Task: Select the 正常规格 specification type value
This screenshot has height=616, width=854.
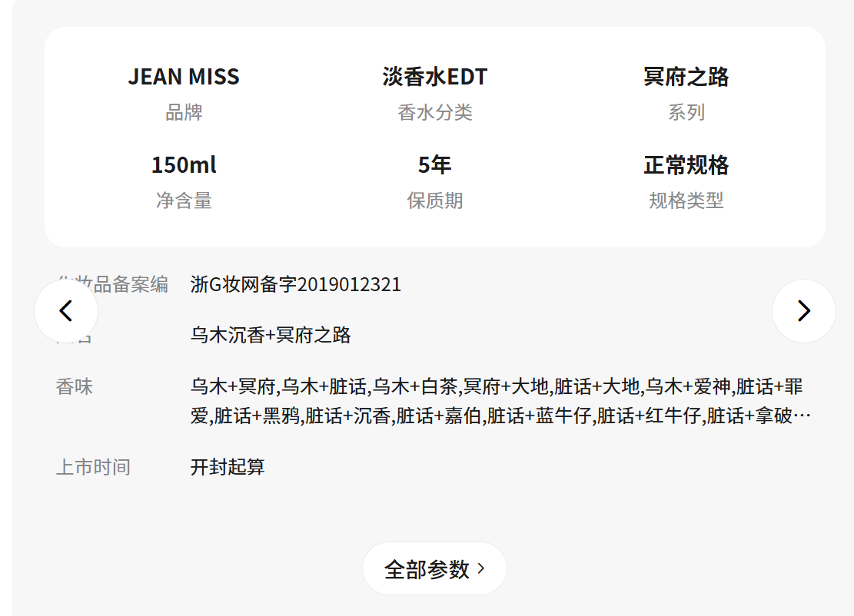Action: [x=686, y=165]
